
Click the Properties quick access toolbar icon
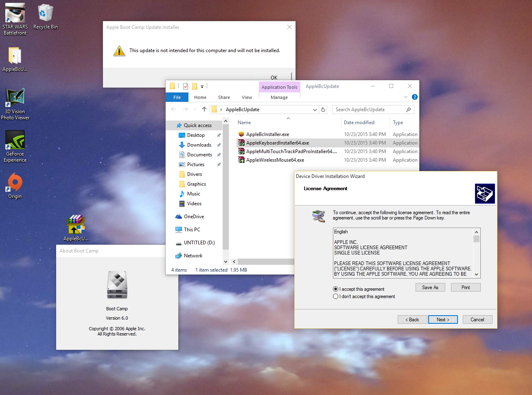[x=186, y=86]
